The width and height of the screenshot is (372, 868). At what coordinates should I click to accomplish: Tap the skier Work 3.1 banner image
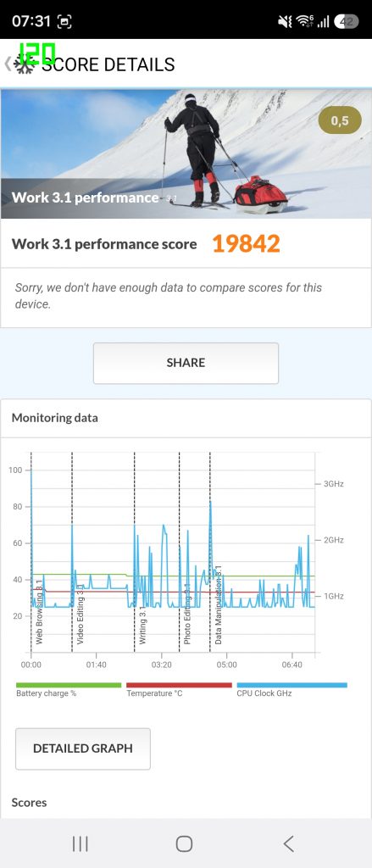click(186, 154)
